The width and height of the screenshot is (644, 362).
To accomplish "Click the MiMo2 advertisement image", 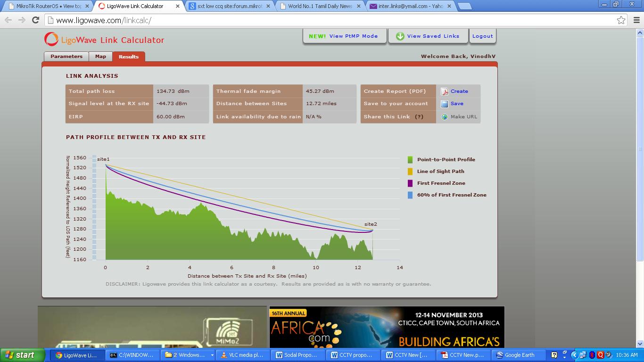I will tap(152, 327).
